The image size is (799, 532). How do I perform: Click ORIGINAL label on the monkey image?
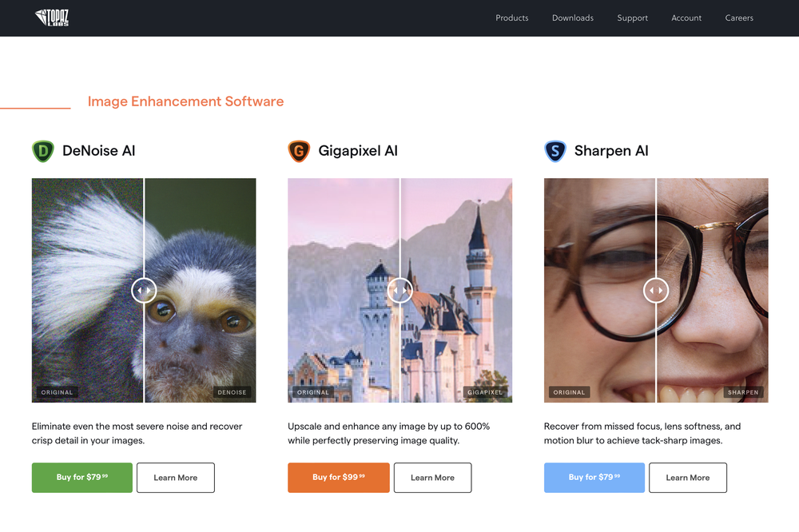click(x=57, y=392)
